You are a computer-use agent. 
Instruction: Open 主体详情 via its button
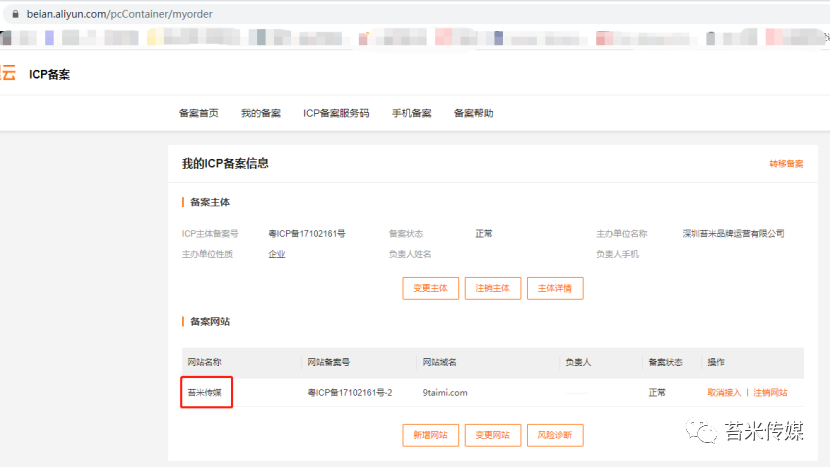tap(555, 288)
